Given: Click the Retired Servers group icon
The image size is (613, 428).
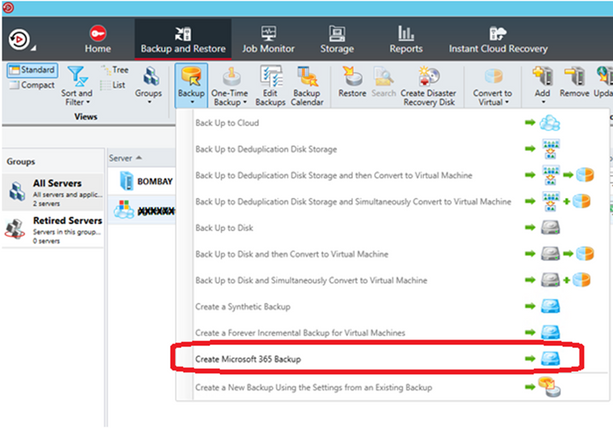Looking at the screenshot, I should point(15,229).
